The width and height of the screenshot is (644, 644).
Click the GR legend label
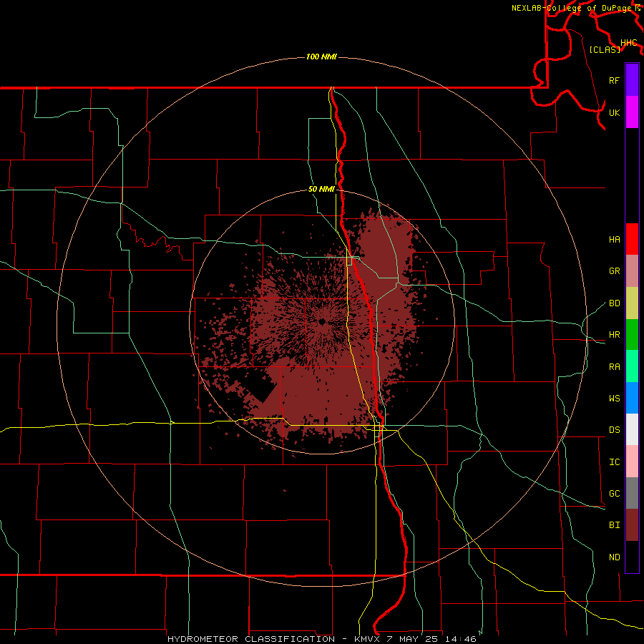point(614,271)
